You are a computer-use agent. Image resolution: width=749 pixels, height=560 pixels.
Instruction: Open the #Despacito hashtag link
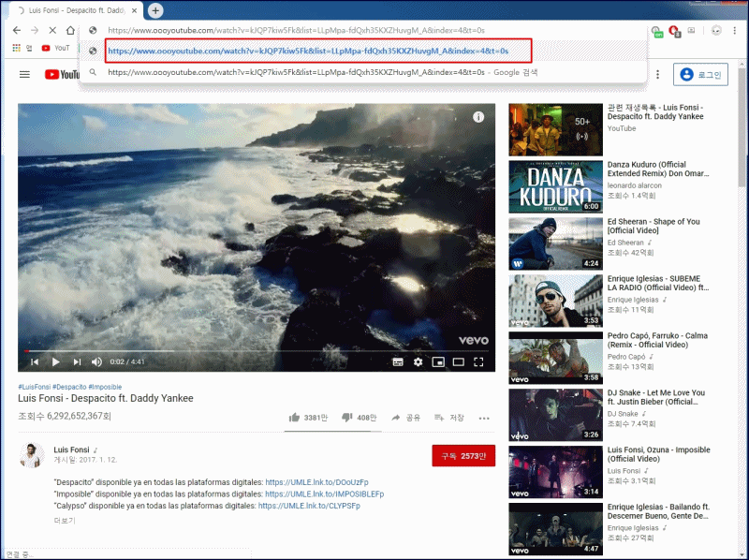69,387
